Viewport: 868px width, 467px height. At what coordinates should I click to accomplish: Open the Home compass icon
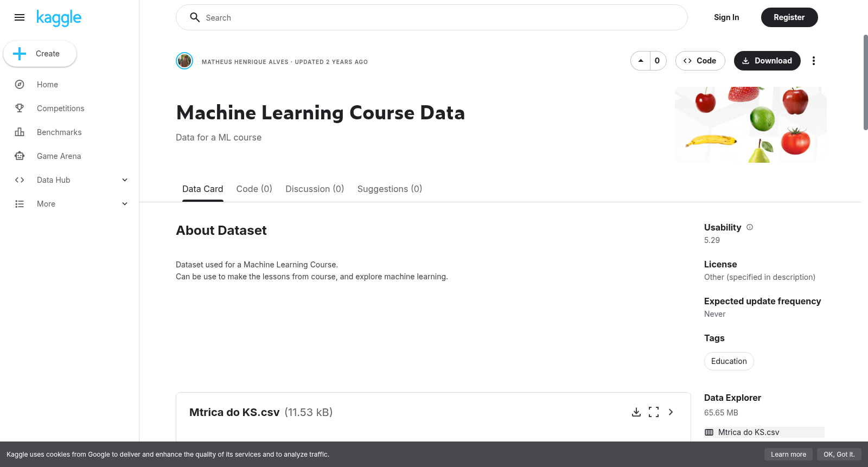[x=20, y=85]
